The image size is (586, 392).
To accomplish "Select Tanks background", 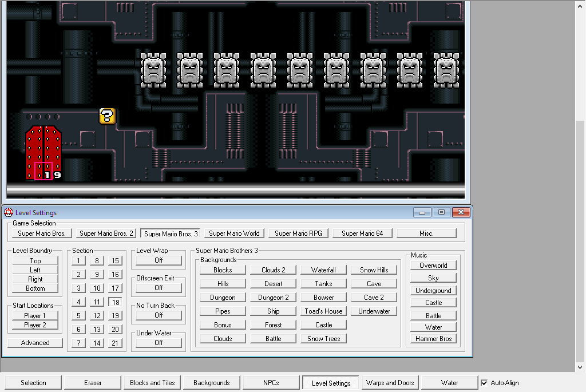I will click(324, 284).
